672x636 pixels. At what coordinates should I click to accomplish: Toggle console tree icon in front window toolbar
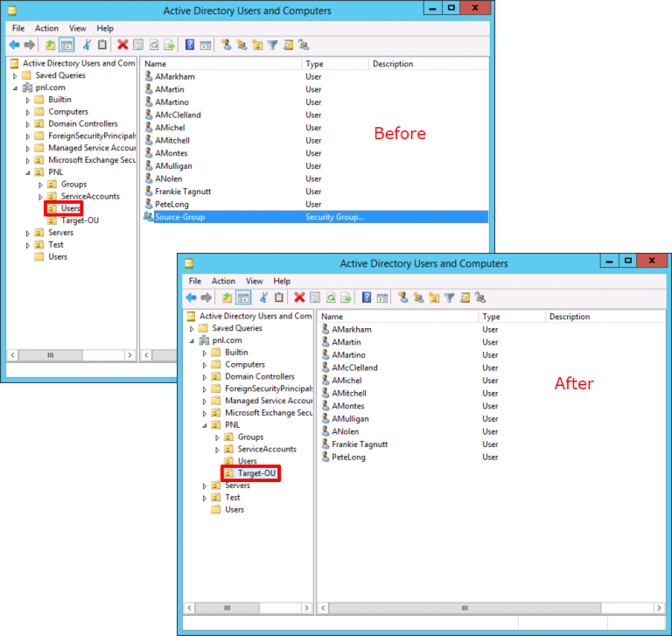click(x=243, y=297)
